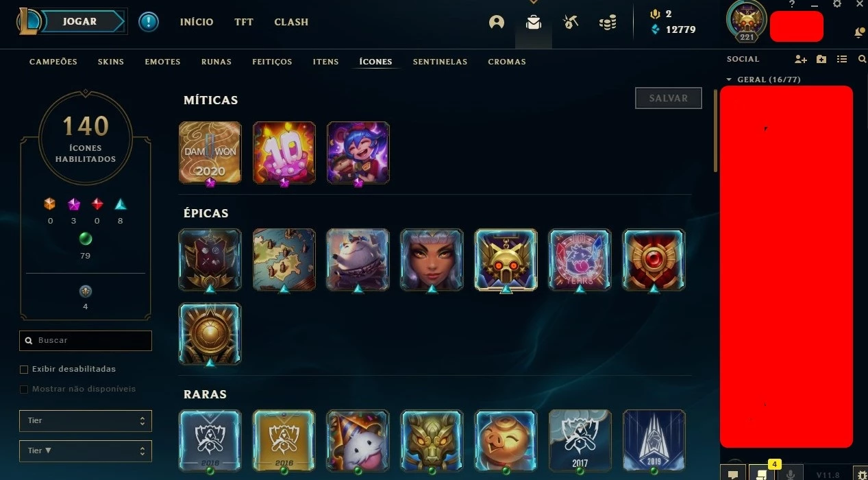Image resolution: width=868 pixels, height=480 pixels.
Task: Open the Tier ▼ sorting dropdown
Action: pos(86,451)
